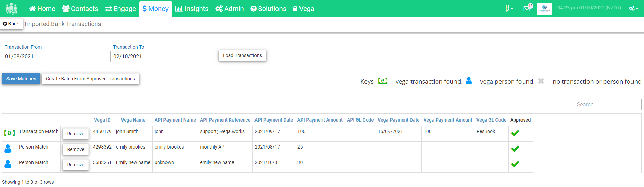
Task: Click the Vega logo icon
Action: (12, 8)
